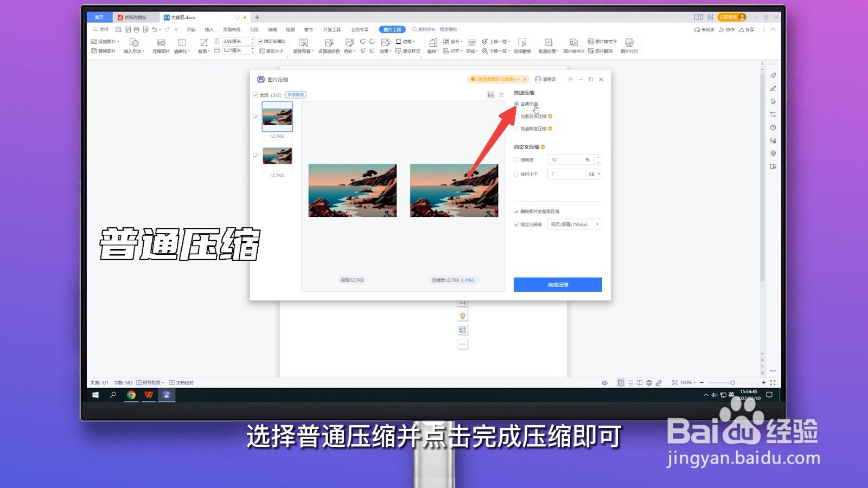The height and width of the screenshot is (488, 868).
Task: Click the 完成压缩 finish compression button
Action: pos(557,284)
